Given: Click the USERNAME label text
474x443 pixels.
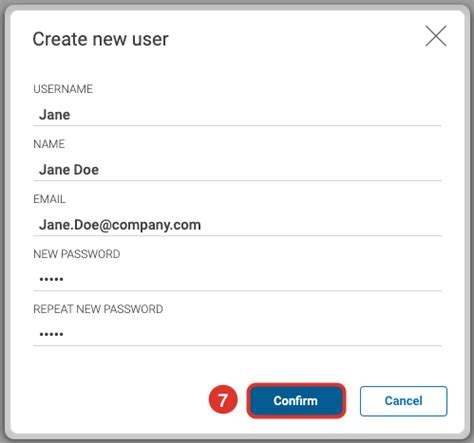Looking at the screenshot, I should 63,89.
